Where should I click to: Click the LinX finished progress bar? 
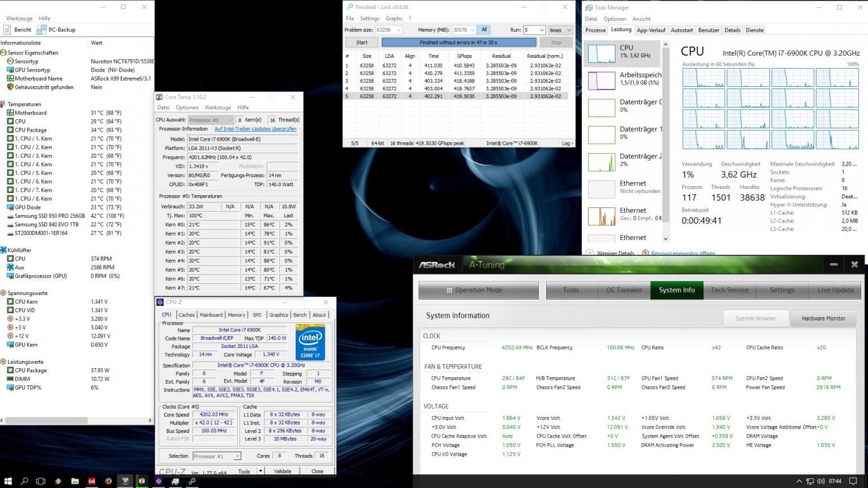click(x=459, y=43)
